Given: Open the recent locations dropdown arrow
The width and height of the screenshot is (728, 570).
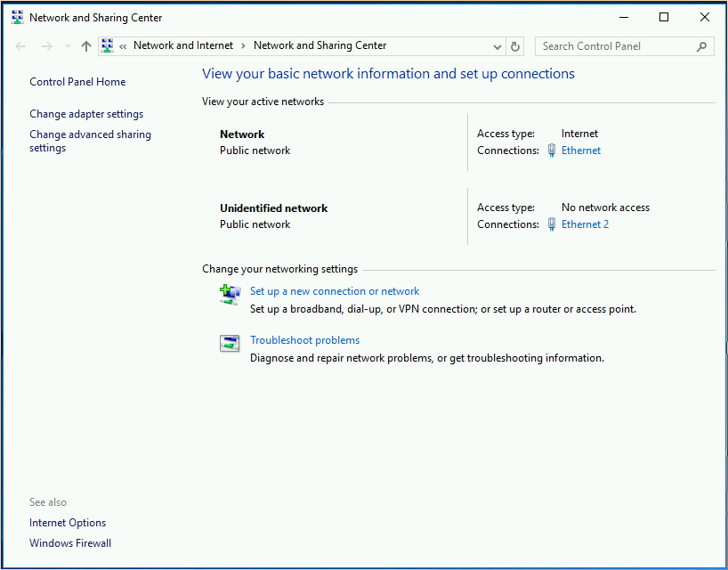Looking at the screenshot, I should coord(68,46).
